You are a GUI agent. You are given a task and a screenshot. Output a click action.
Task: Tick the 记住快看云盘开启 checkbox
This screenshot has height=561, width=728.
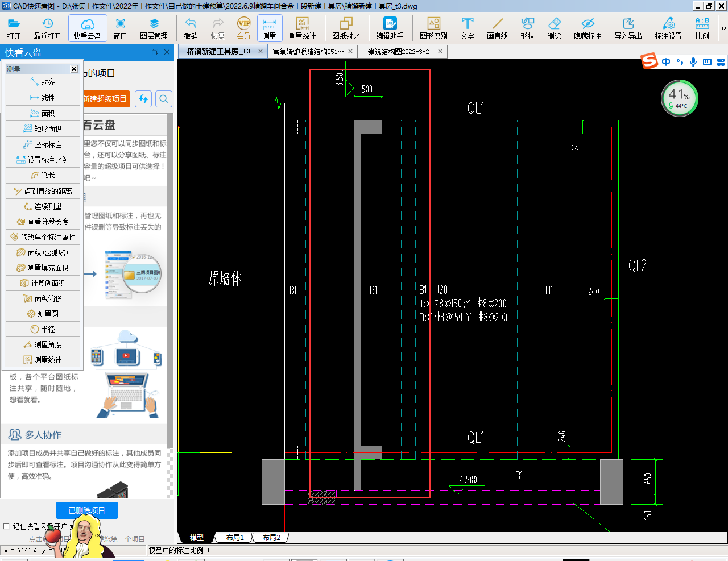point(6,526)
